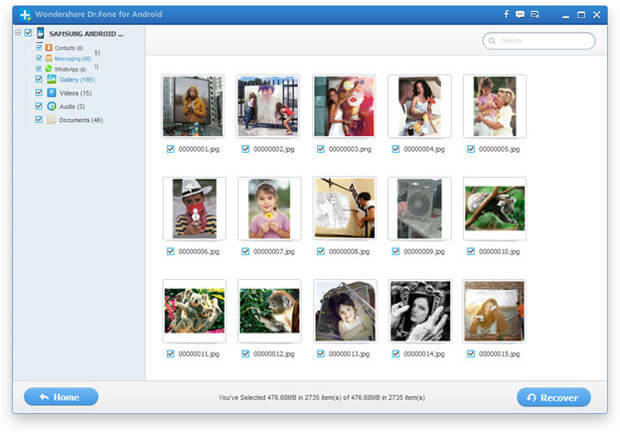Select the 00000007.jpg girl thumbnail

269,208
